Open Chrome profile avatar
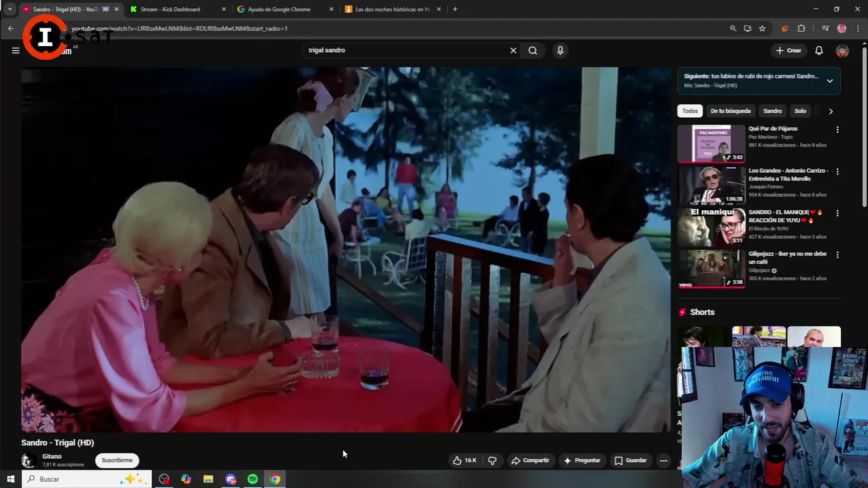This screenshot has height=488, width=868. point(842,28)
